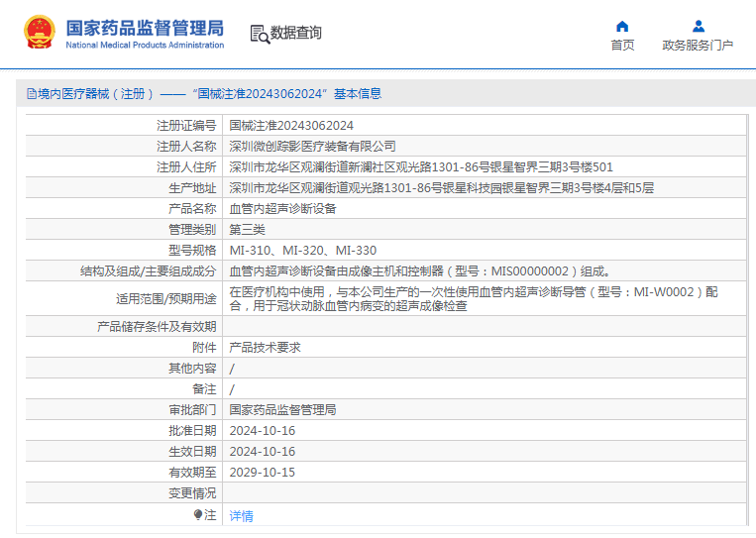The width and height of the screenshot is (756, 538).
Task: Click the 结构及组成/主要组成成分 label
Action: click(148, 270)
